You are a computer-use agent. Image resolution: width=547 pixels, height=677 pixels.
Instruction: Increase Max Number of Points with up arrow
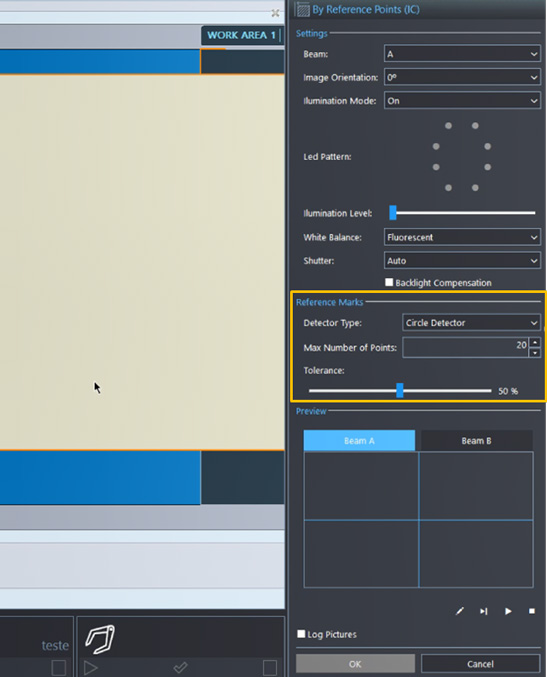click(x=535, y=342)
